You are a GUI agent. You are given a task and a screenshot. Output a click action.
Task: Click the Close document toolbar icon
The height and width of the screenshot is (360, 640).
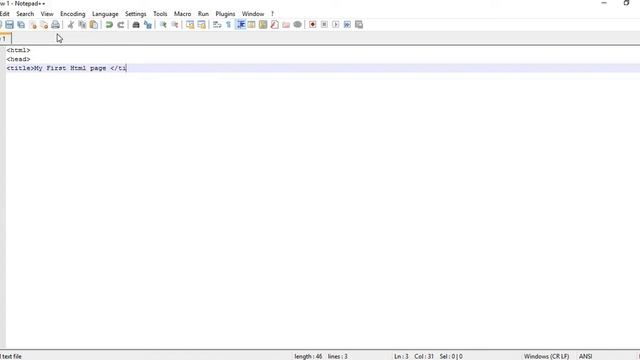(x=33, y=24)
